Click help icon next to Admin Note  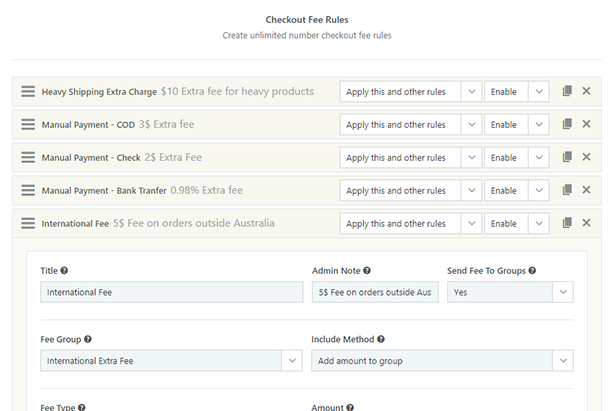click(367, 271)
